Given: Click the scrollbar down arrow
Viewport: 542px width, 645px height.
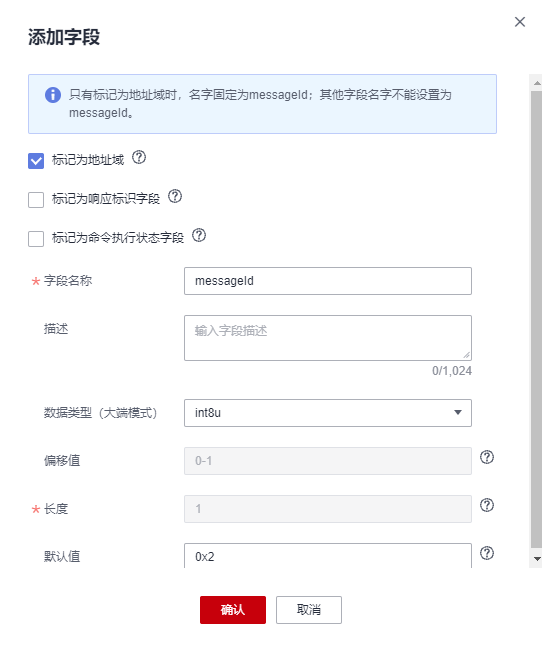Looking at the screenshot, I should (537, 559).
